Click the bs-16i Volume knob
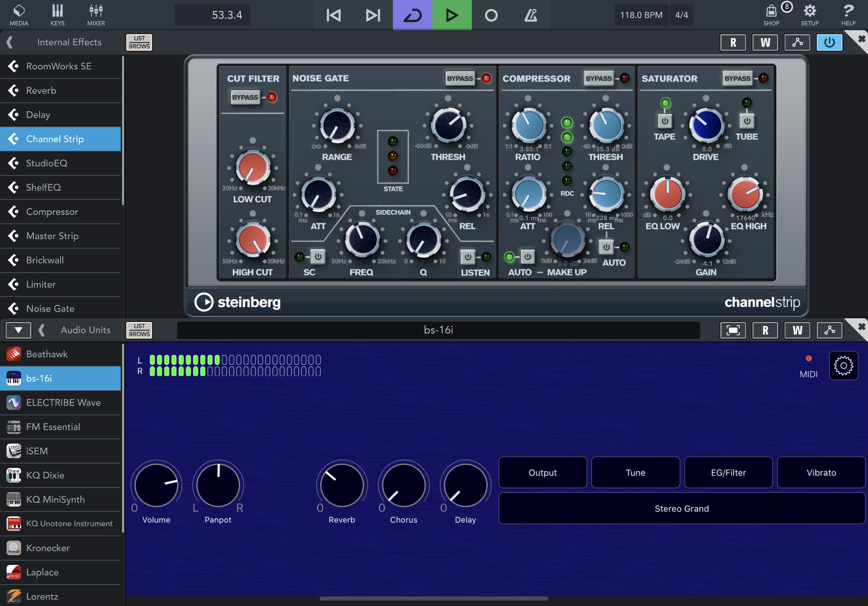The height and width of the screenshot is (606, 868). (156, 485)
